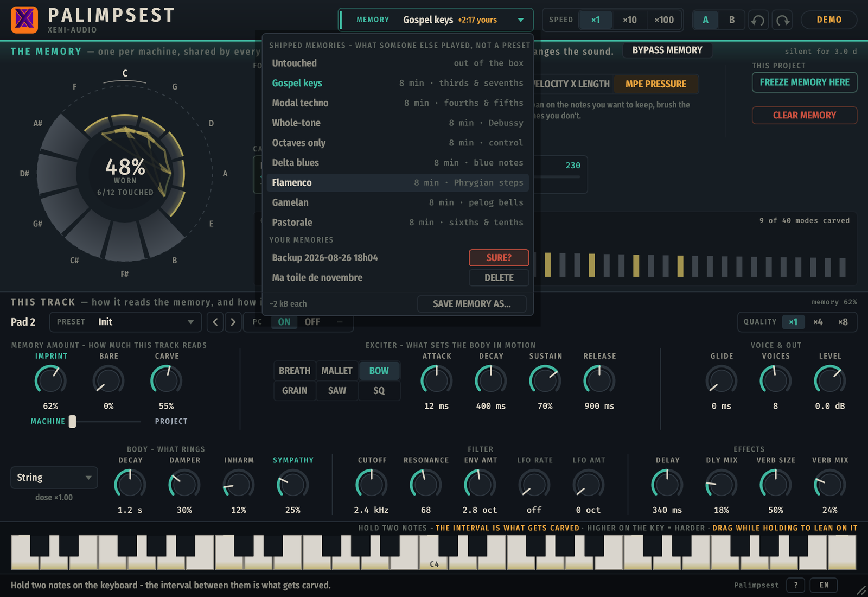Choose the SAW exciter

pyautogui.click(x=337, y=391)
